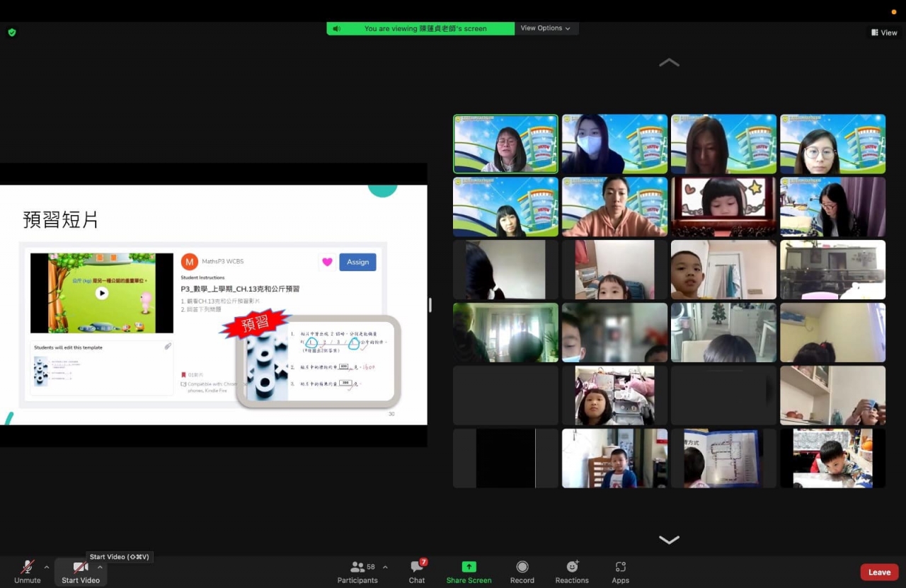Click the green encryption shield icon
The image size is (906, 588).
coord(11,33)
